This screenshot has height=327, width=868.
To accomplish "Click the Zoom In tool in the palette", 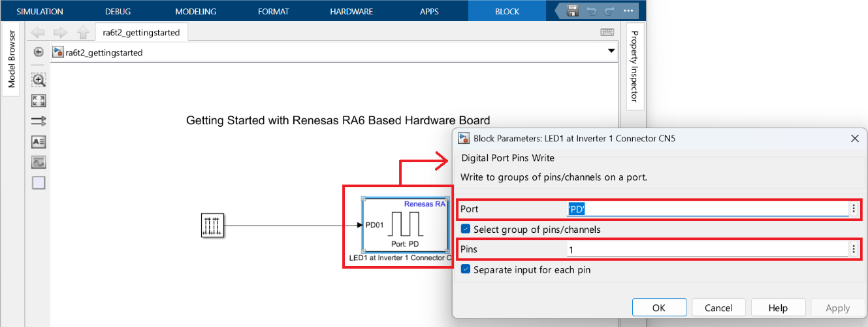I will tap(39, 80).
